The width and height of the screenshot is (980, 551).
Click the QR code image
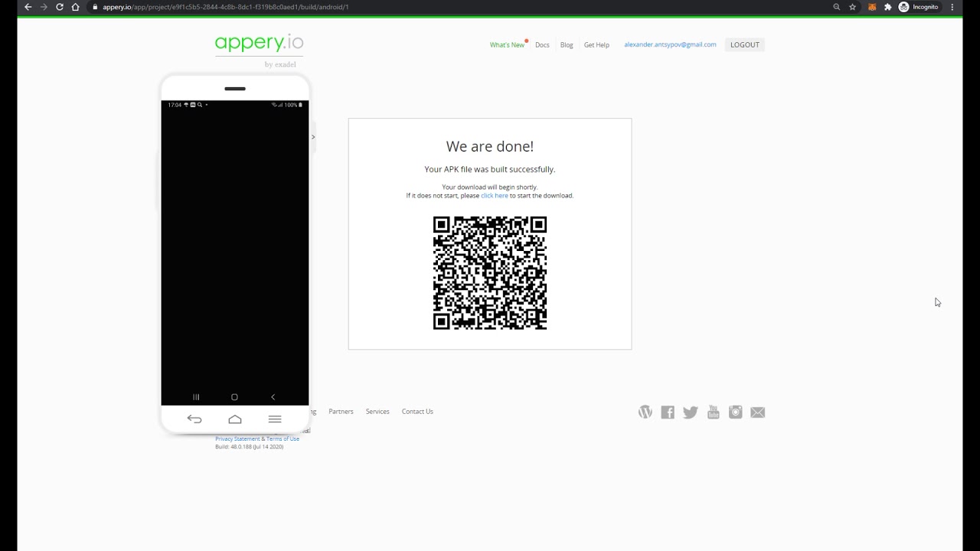490,273
